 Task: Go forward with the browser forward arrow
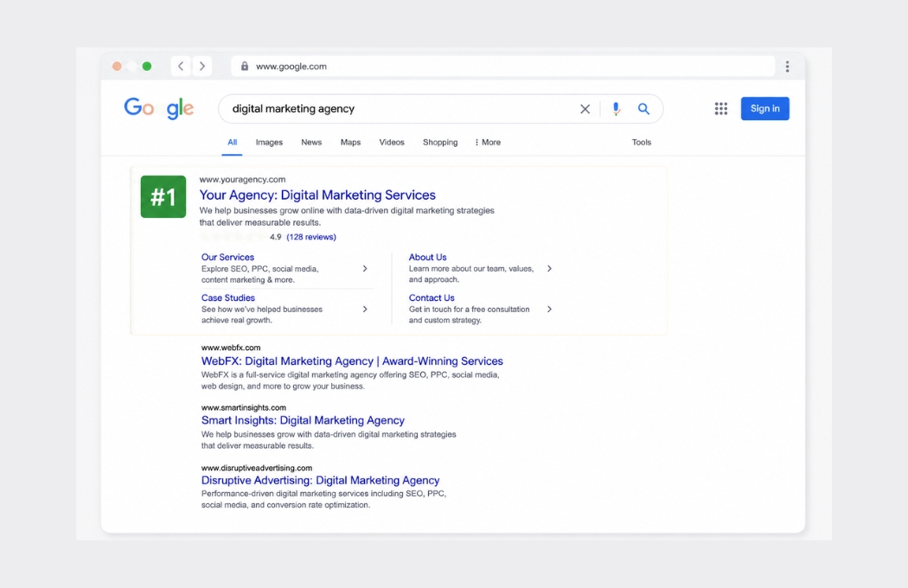tap(202, 66)
